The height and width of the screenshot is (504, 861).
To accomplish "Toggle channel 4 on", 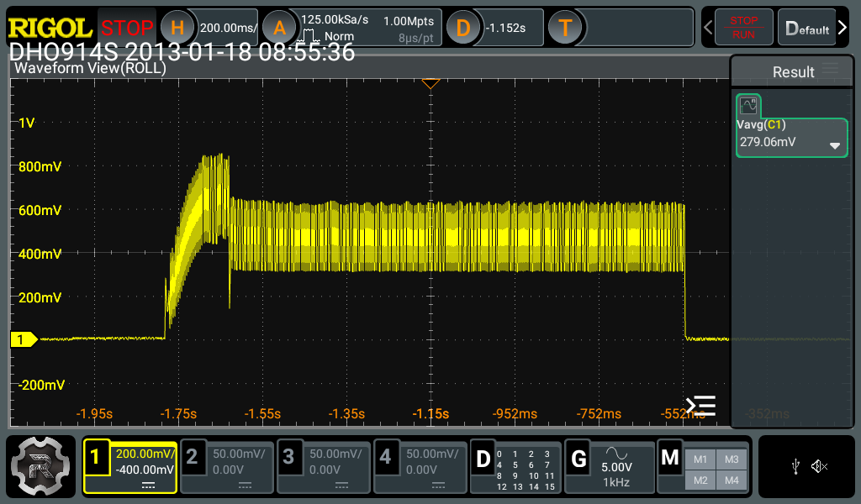I will (x=385, y=457).
